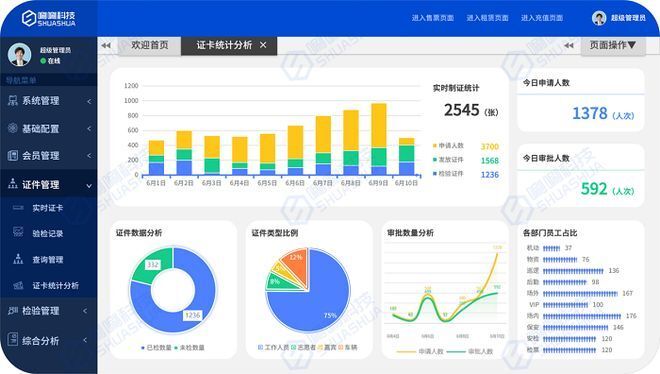
Task: Click the 验检记录 submenu icon
Action: tap(18, 232)
